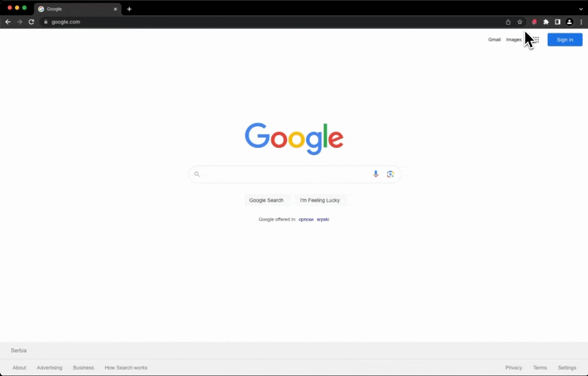The image size is (588, 376).
Task: Click the blue Sign in button
Action: [565, 40]
